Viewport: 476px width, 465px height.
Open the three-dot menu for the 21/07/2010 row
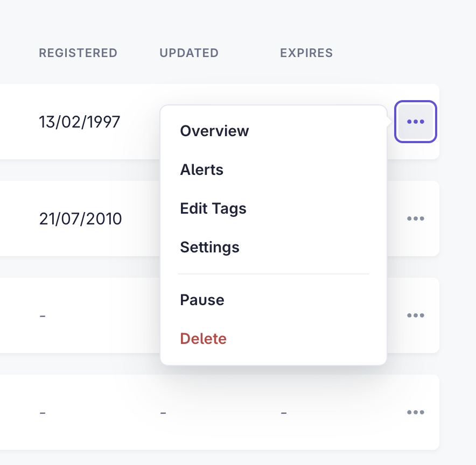pyautogui.click(x=416, y=219)
